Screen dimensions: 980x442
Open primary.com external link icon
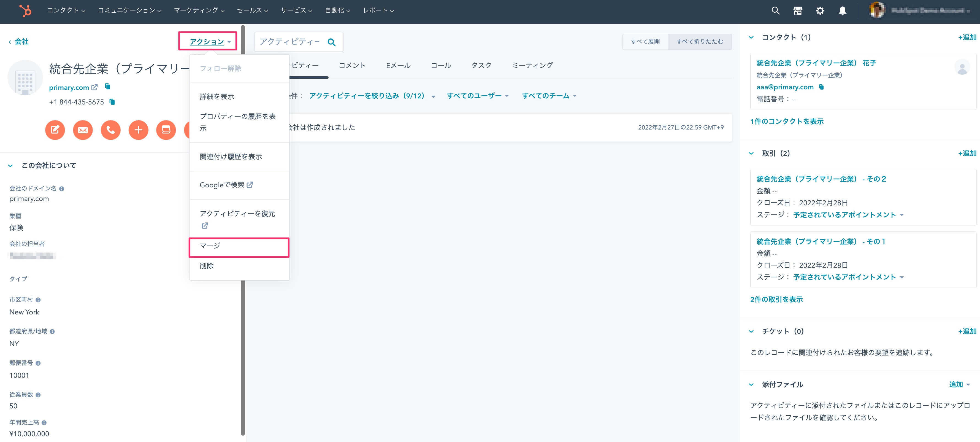click(x=94, y=87)
